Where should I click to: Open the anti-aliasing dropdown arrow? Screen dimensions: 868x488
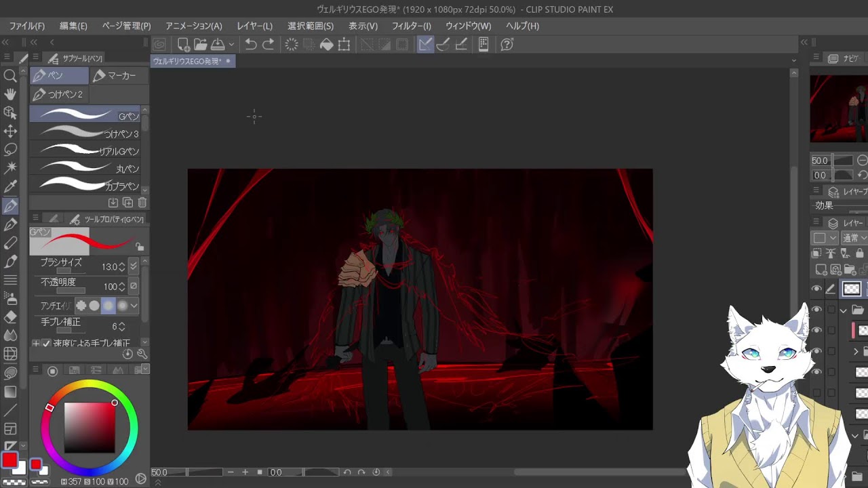point(134,306)
